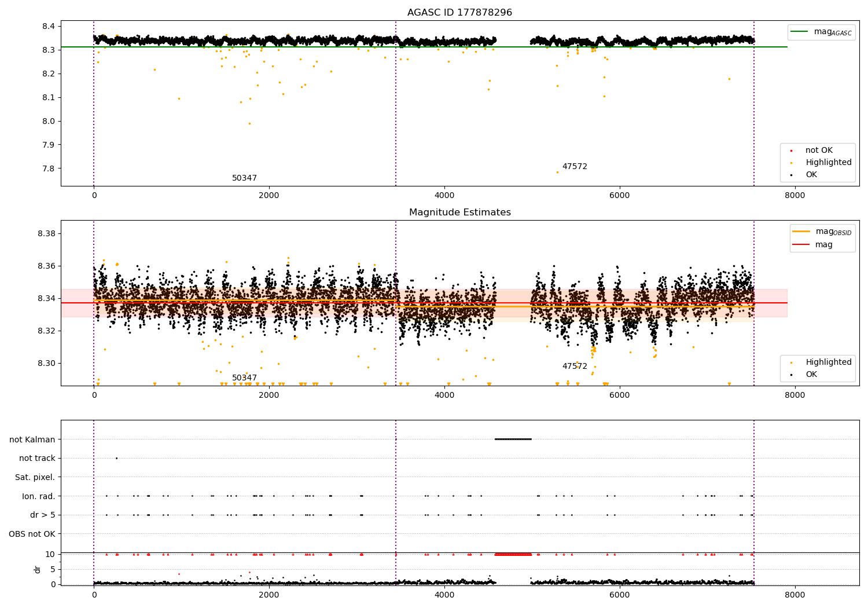
Task: Click the title "AGASC ID 177878296"
Action: 459,13
